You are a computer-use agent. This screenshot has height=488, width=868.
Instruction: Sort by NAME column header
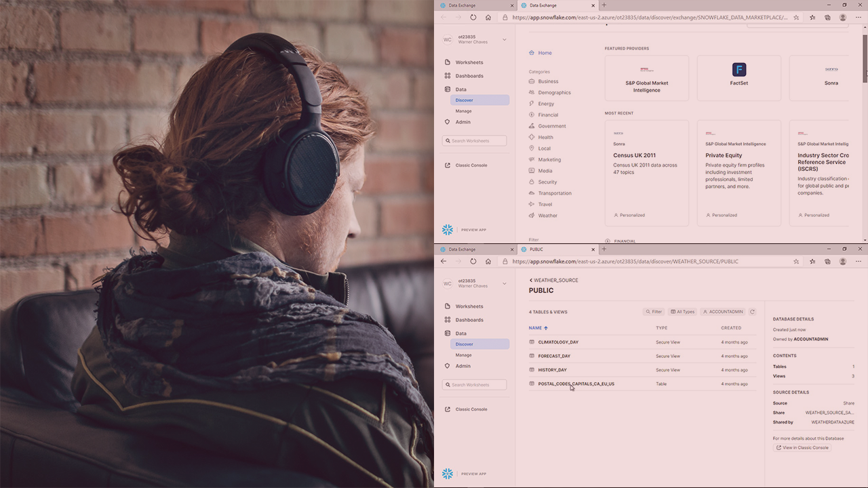tap(538, 328)
